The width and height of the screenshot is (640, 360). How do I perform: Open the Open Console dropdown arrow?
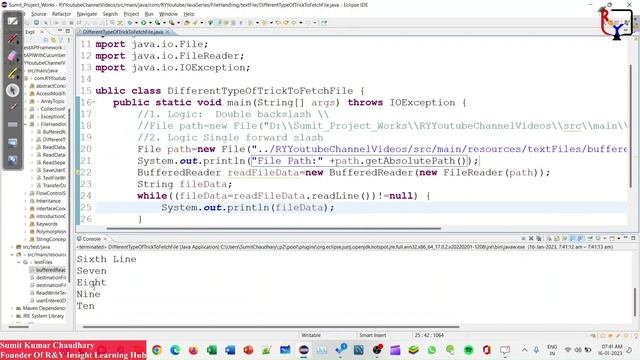coord(619,238)
